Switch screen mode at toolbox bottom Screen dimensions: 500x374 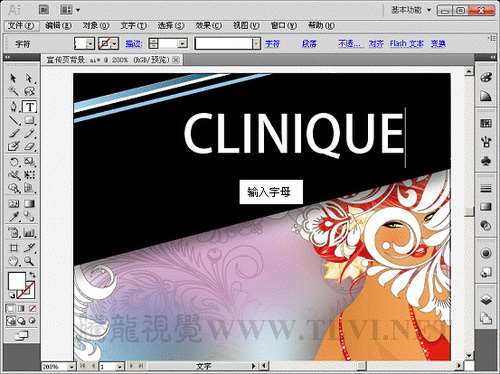pyautogui.click(x=22, y=335)
